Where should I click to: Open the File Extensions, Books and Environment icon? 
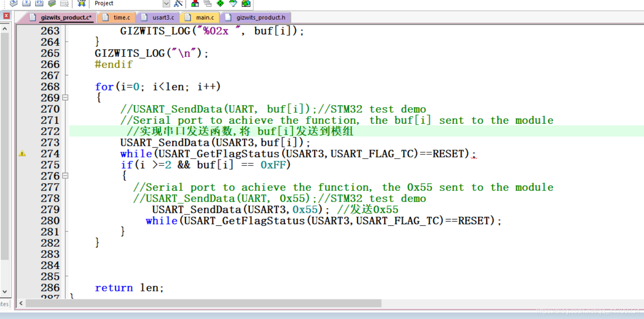[195, 3]
